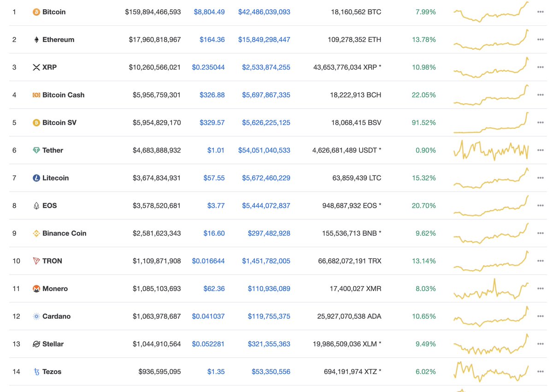Screen dimensions: 553x392
Task: Open the more options menu for Monero
Action: (x=541, y=288)
